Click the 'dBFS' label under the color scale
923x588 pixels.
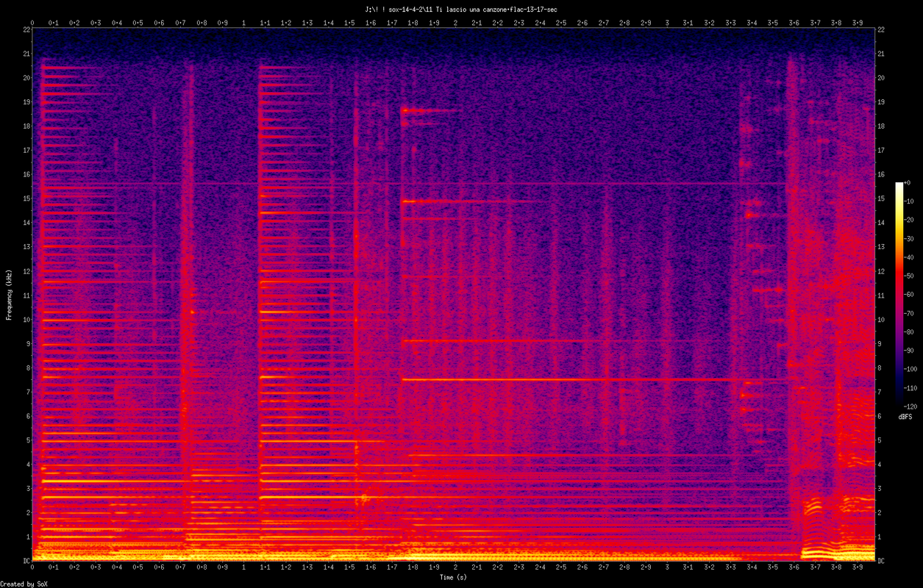905,417
